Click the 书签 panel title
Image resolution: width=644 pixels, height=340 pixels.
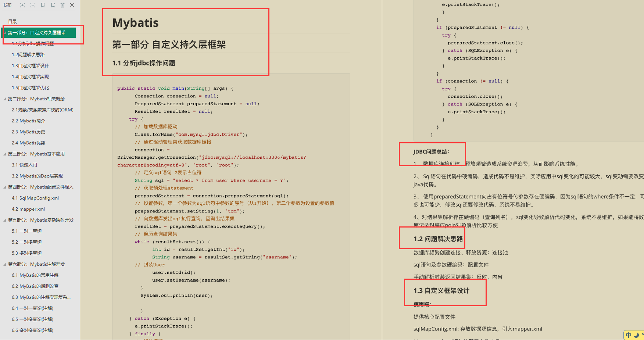7,5
